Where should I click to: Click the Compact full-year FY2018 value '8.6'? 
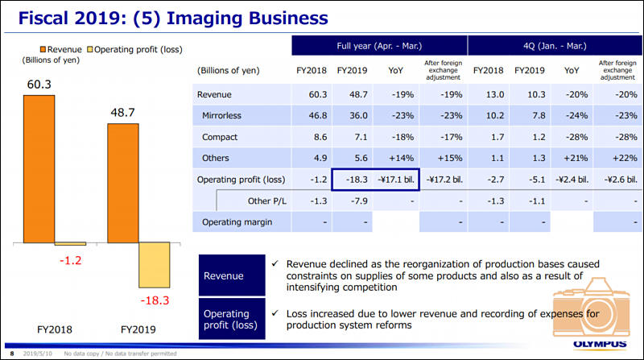(320, 137)
